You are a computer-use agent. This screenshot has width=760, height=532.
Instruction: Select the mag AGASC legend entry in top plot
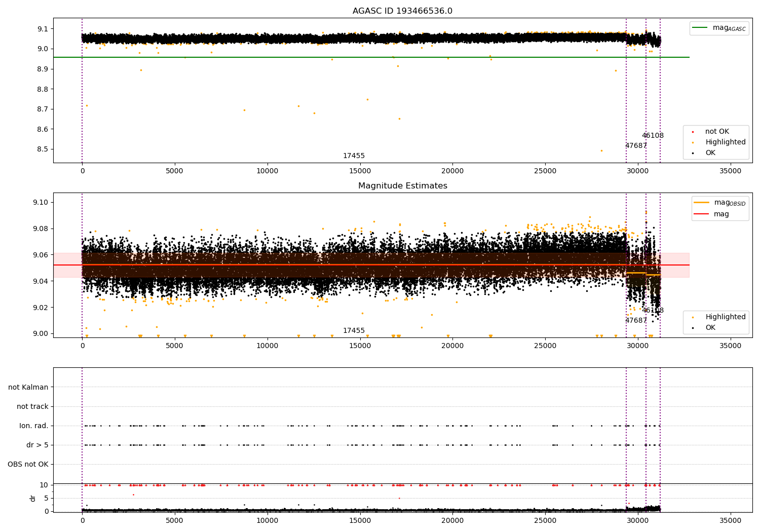(719, 28)
